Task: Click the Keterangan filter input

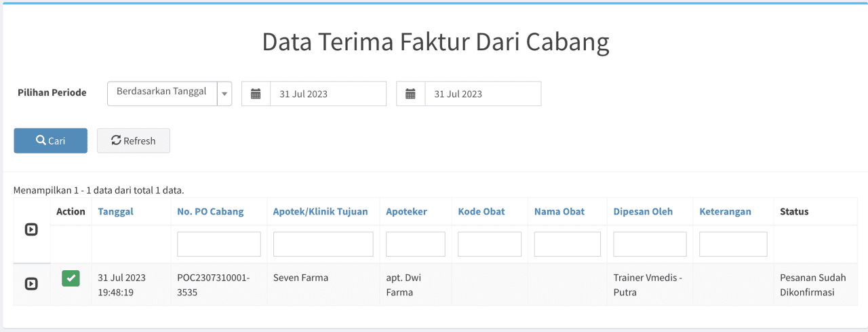Action: pyautogui.click(x=733, y=244)
